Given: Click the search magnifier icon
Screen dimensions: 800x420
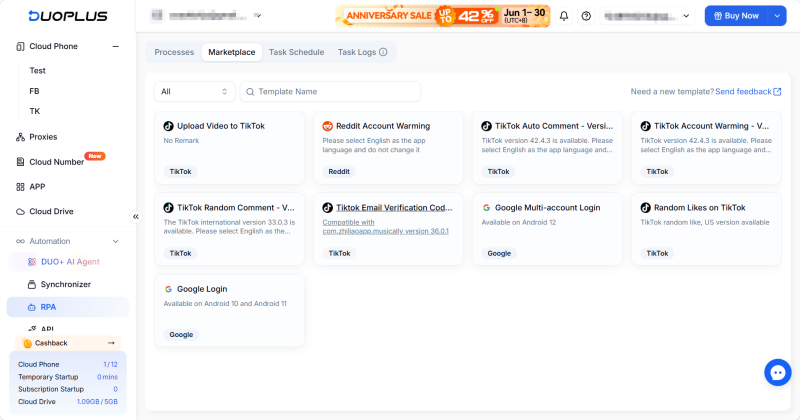Looking at the screenshot, I should [x=250, y=92].
